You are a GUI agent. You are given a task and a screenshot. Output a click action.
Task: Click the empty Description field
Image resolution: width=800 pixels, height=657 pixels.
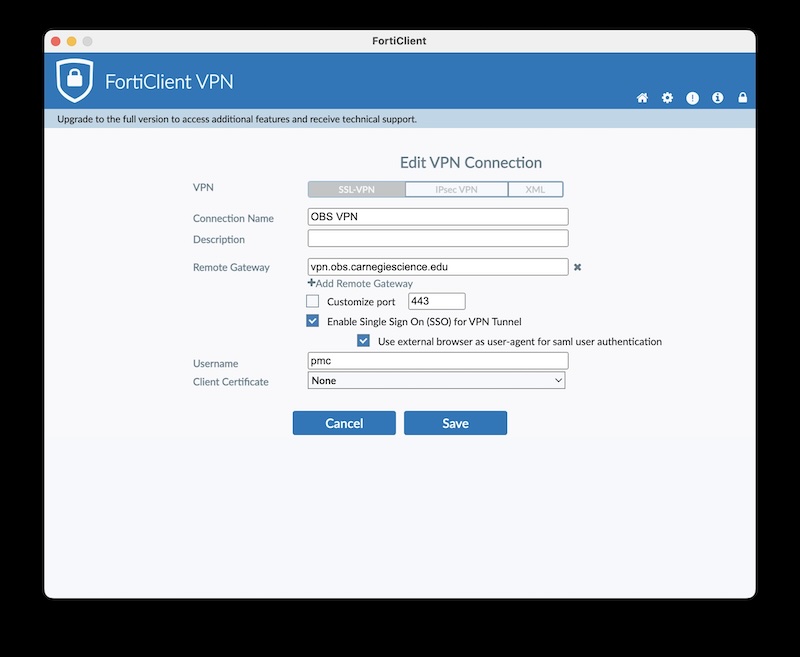point(438,238)
